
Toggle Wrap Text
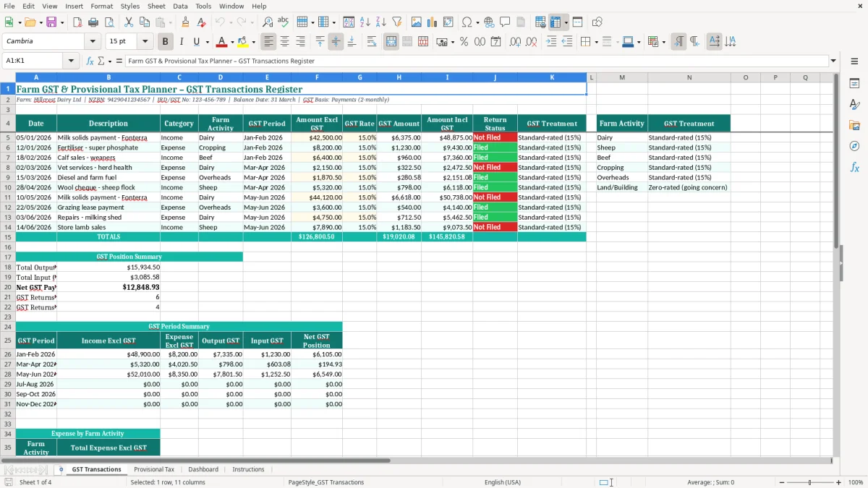click(371, 42)
